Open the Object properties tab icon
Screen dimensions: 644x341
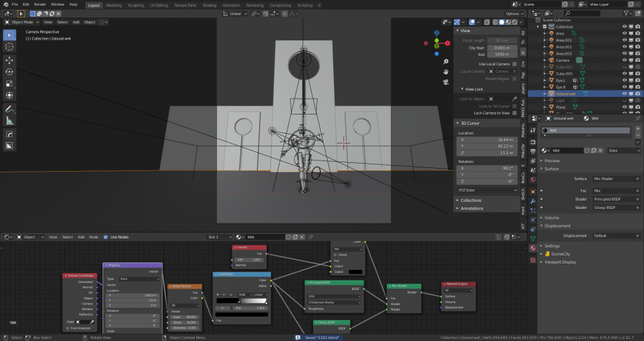click(533, 191)
